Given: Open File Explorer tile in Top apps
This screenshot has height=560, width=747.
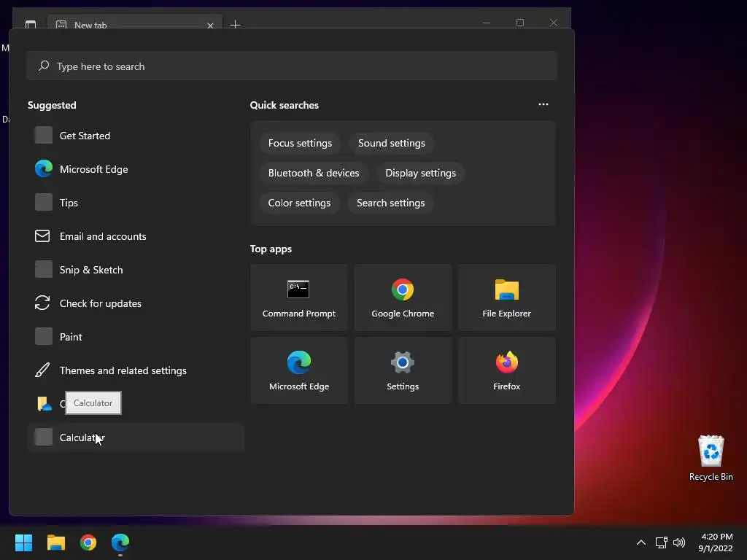Looking at the screenshot, I should [x=506, y=297].
